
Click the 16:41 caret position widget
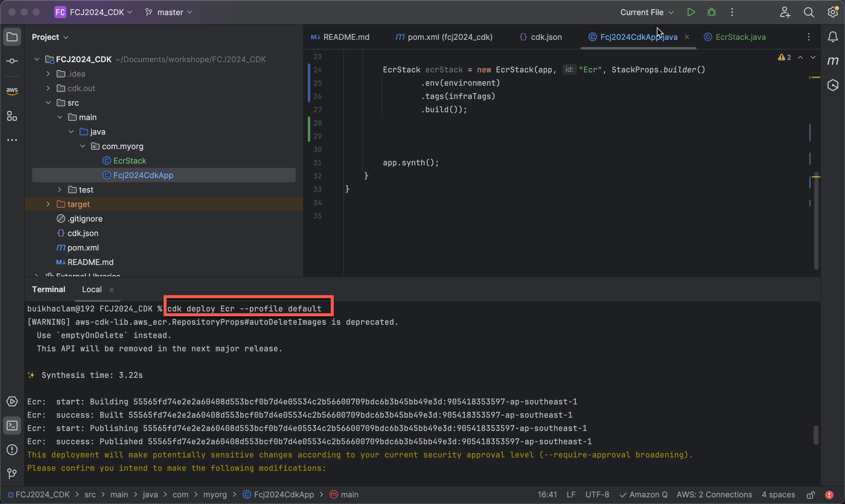point(547,494)
